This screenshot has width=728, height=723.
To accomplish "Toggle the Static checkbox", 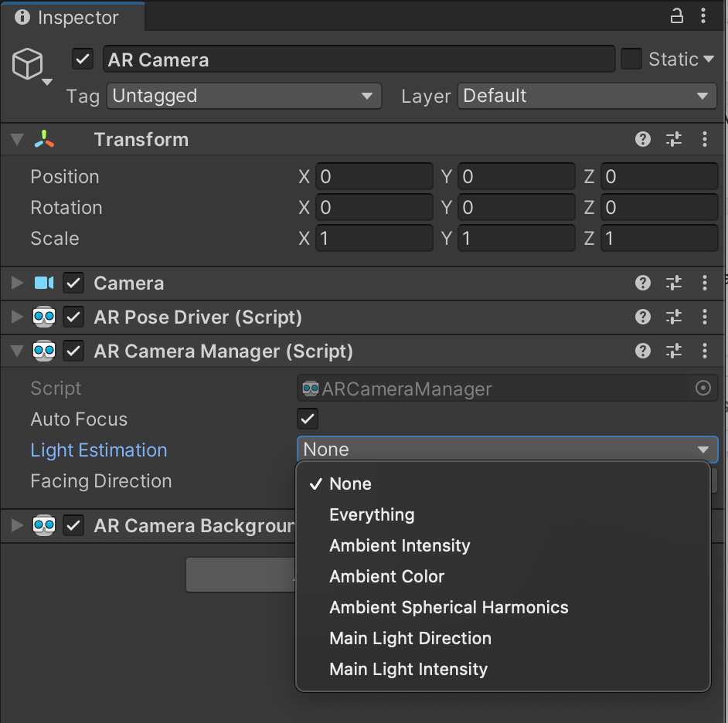I will [631, 59].
